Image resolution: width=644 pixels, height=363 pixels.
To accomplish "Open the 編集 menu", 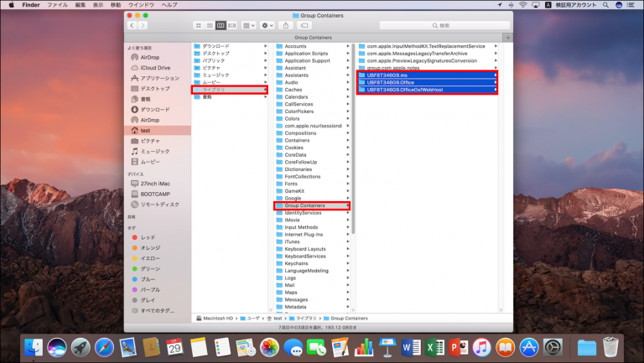I will click(80, 5).
